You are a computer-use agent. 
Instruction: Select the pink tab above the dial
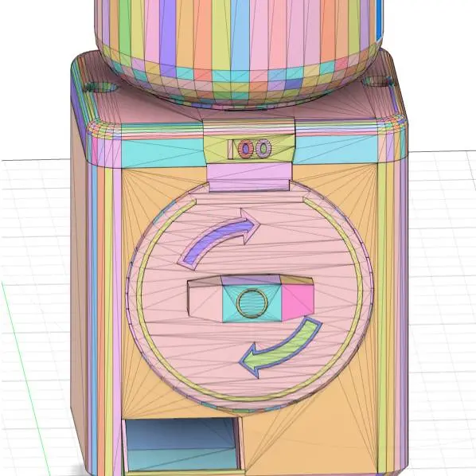click(x=249, y=178)
